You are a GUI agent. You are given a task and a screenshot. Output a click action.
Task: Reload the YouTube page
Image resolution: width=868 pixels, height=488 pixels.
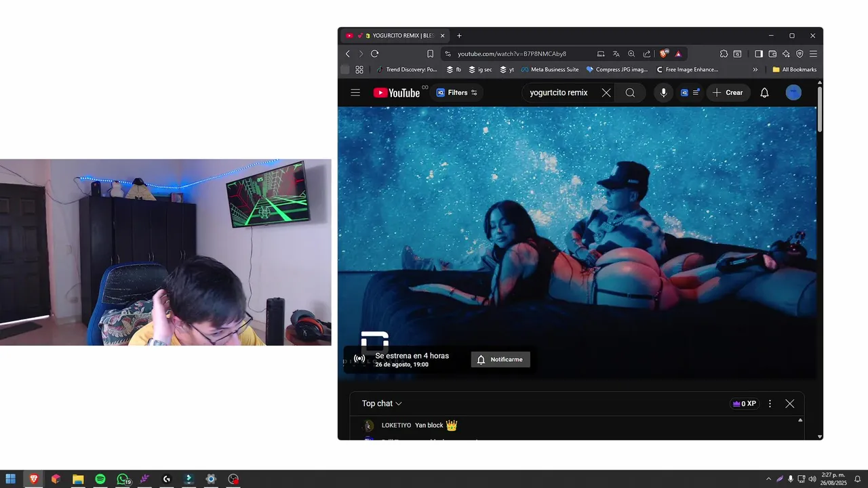(374, 54)
